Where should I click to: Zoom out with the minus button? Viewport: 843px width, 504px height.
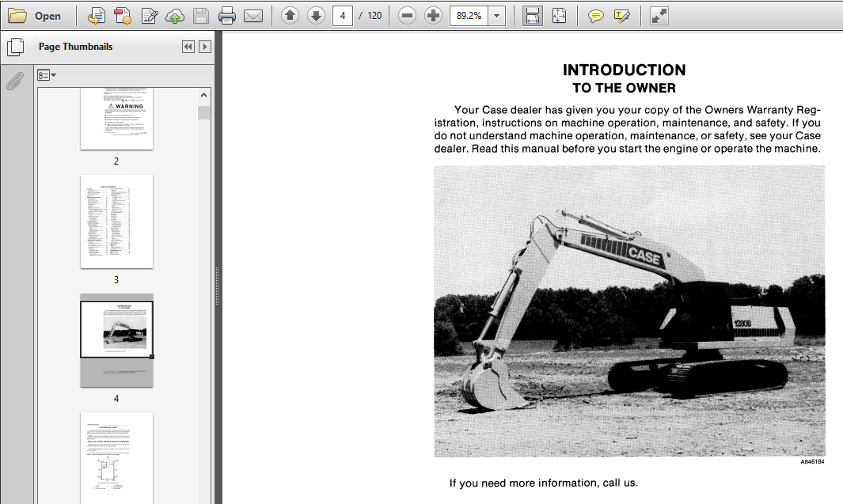coord(408,16)
